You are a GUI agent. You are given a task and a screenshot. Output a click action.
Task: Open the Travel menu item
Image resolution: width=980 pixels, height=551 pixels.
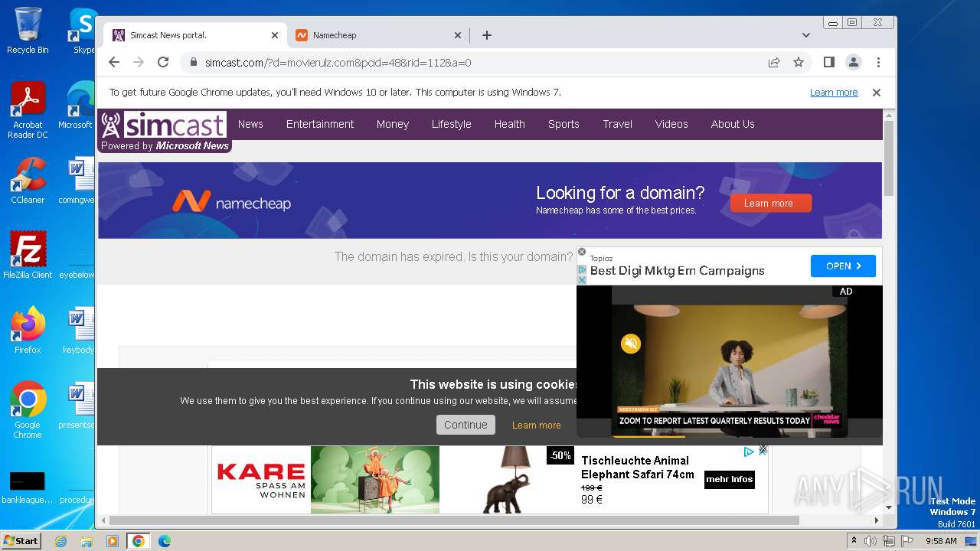[617, 124]
